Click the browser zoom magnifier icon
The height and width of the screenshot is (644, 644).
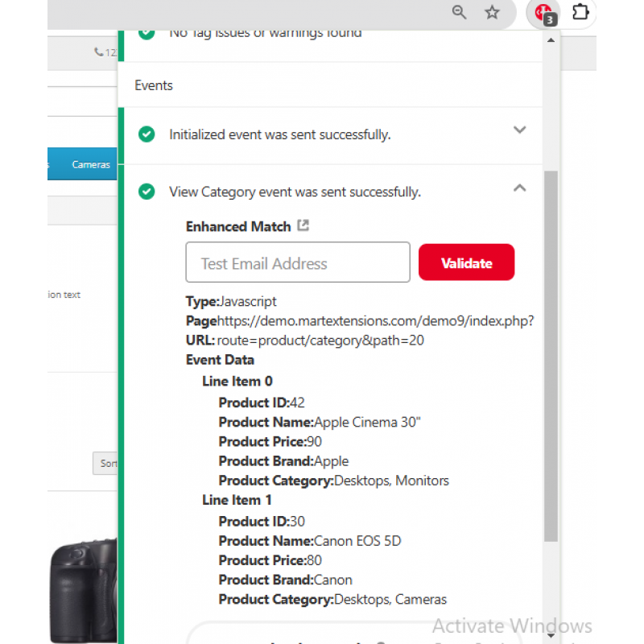[x=459, y=12]
